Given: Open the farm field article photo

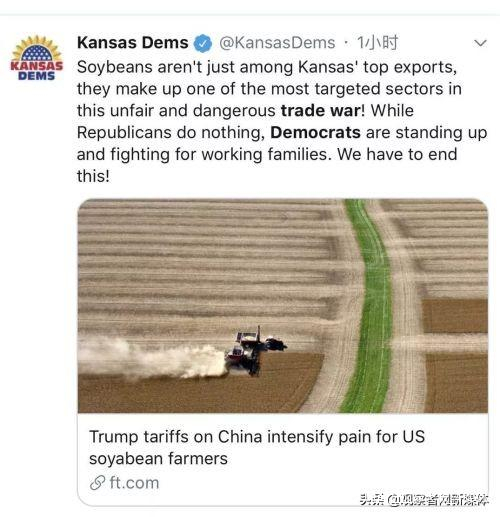Looking at the screenshot, I should [283, 306].
